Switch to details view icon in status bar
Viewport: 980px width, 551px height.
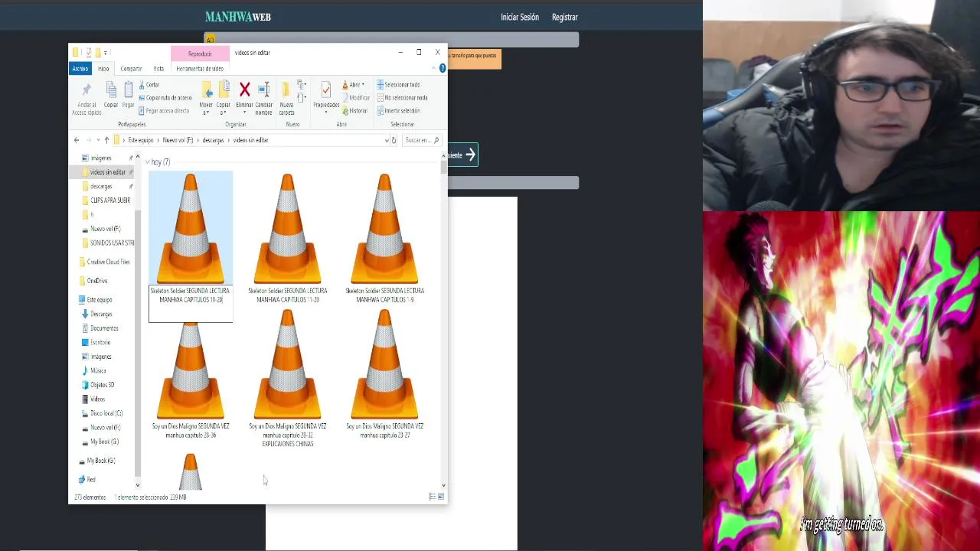[432, 497]
